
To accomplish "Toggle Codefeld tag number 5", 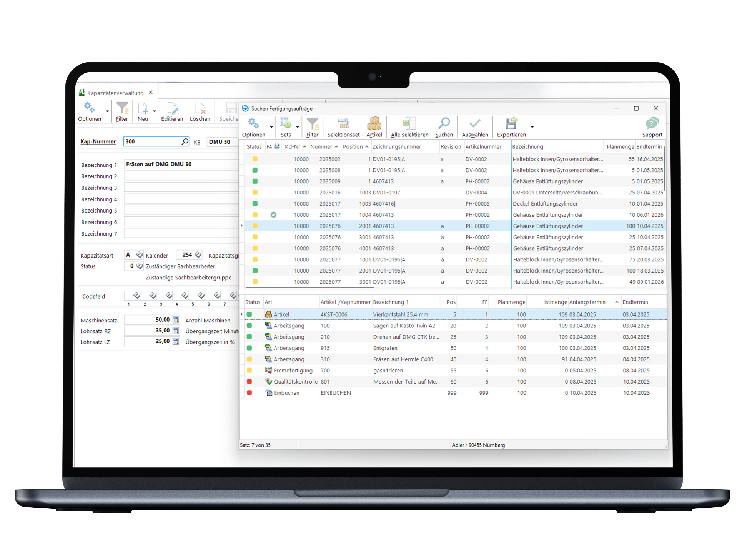I will coord(201,296).
